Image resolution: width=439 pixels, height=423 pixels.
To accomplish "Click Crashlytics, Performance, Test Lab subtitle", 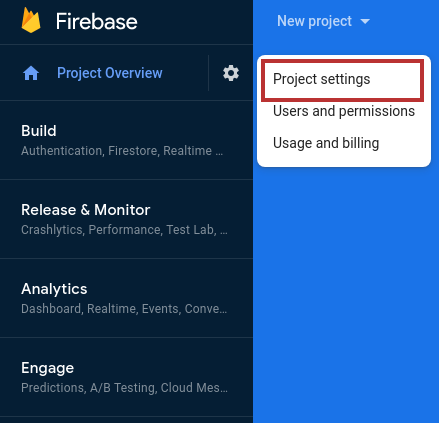I will [x=124, y=230].
